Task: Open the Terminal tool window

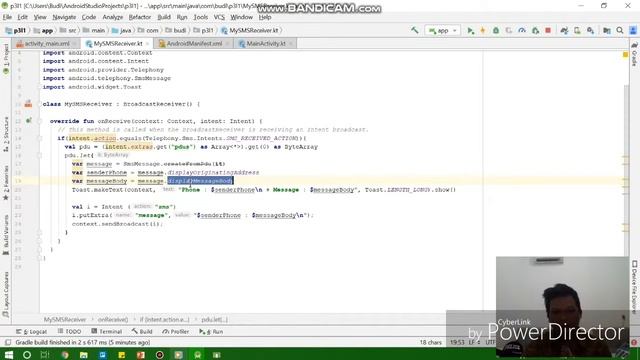Action: pos(107,331)
